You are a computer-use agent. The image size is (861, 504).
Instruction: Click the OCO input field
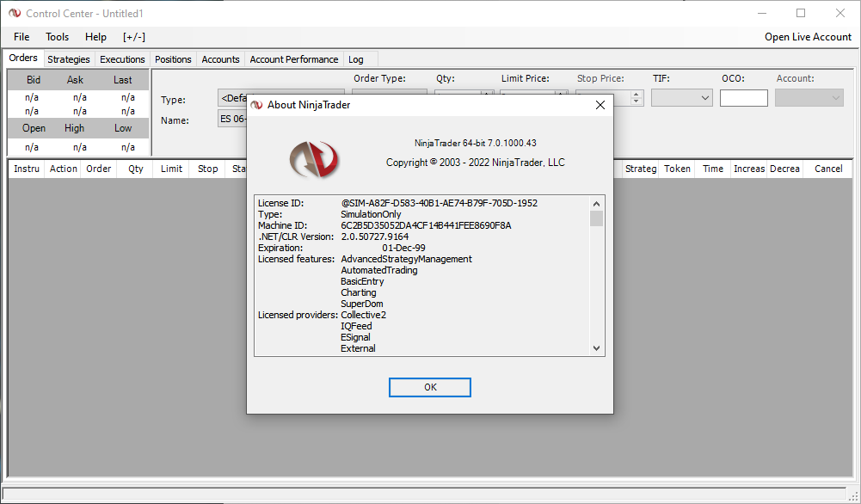pyautogui.click(x=743, y=98)
